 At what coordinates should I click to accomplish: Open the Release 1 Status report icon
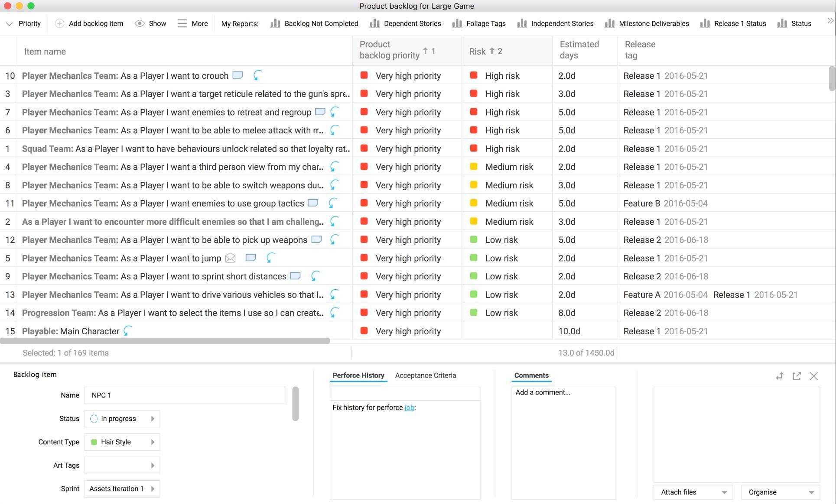click(x=705, y=23)
